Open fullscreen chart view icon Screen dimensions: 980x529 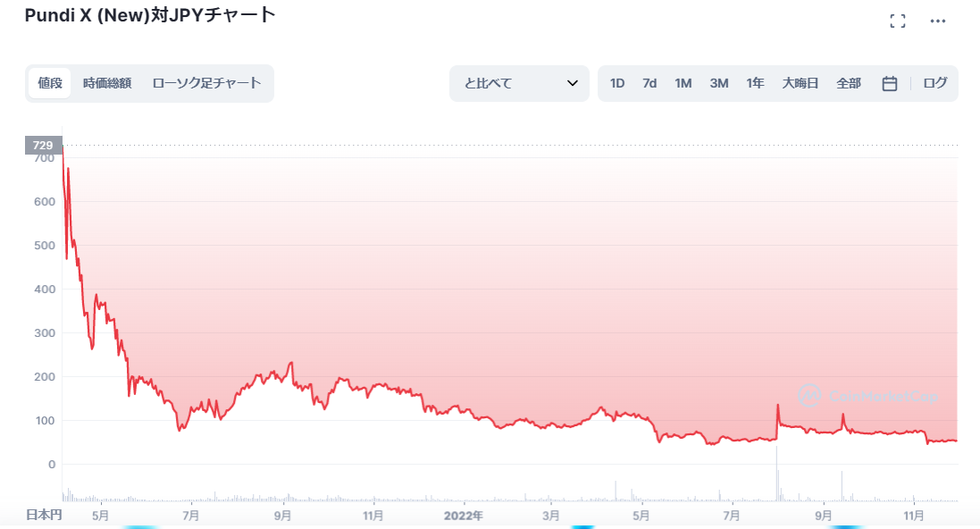click(x=898, y=21)
